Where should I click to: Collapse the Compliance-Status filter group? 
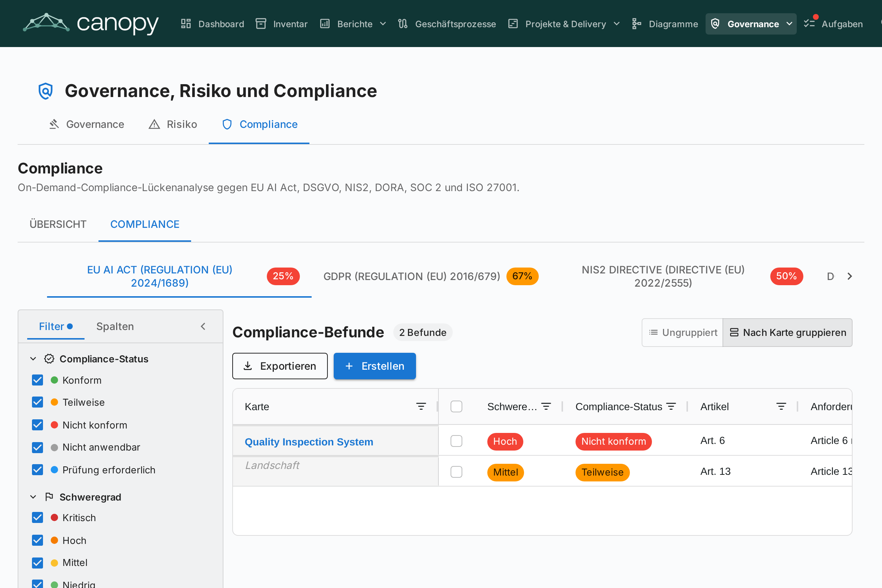[x=33, y=359]
